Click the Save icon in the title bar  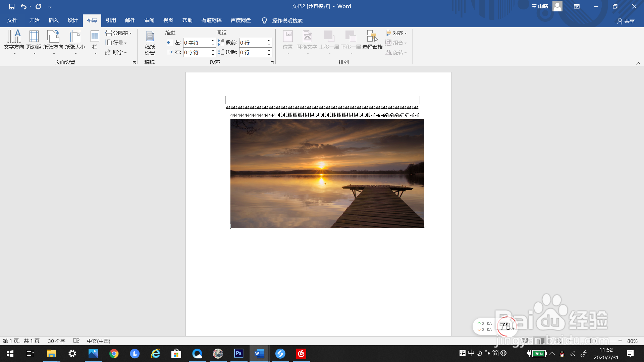[12, 6]
